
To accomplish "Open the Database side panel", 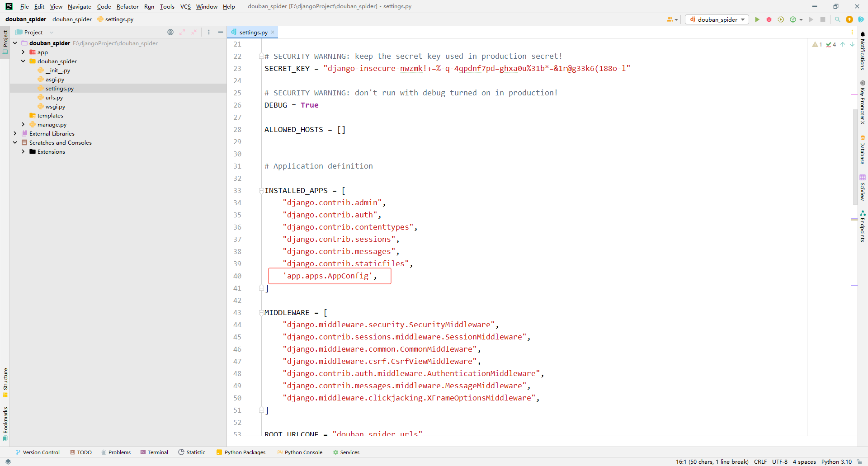I will 863,150.
